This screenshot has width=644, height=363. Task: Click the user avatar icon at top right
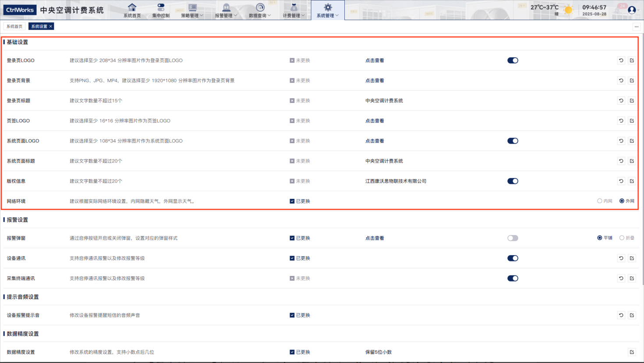(632, 10)
